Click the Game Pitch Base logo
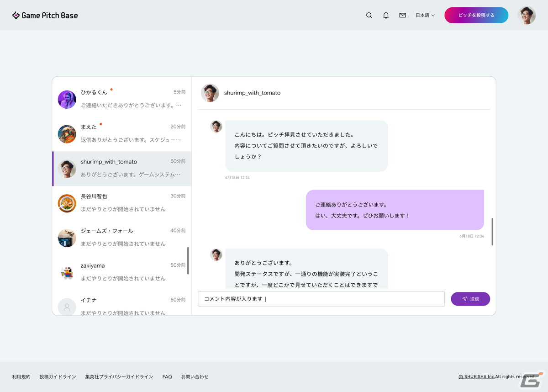548x392 pixels. [x=44, y=15]
